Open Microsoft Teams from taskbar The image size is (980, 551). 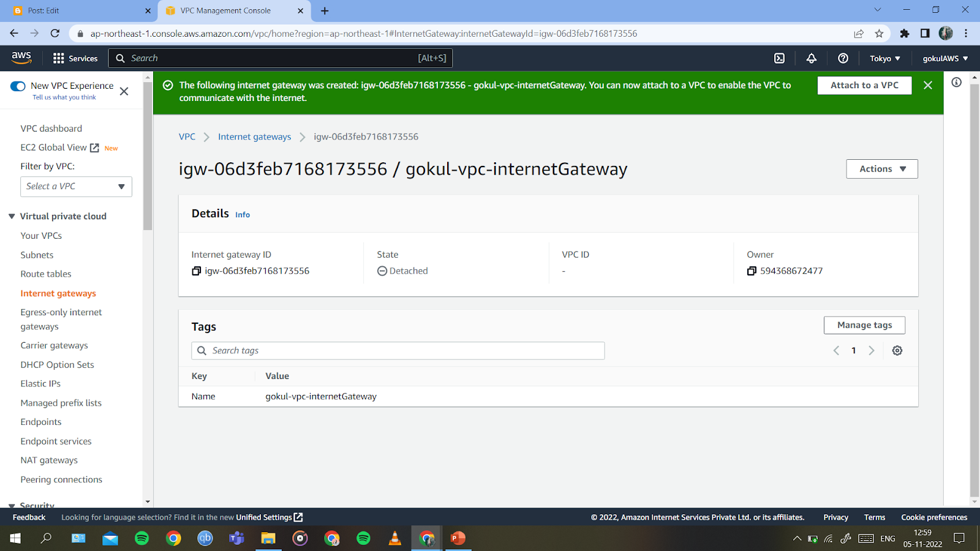[236, 538]
